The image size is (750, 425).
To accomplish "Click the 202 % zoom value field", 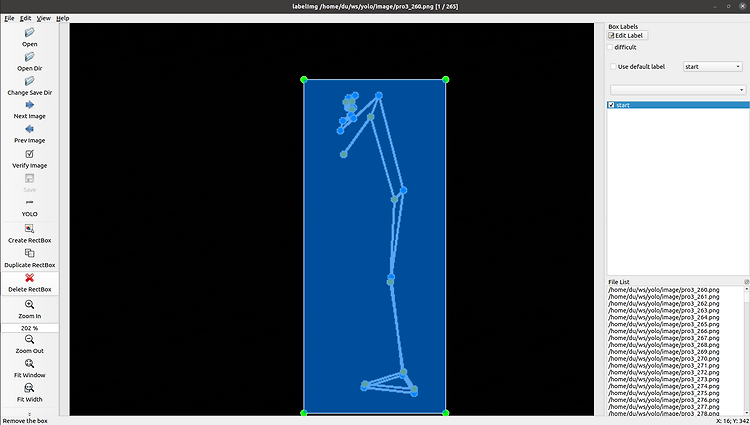I will pos(30,328).
